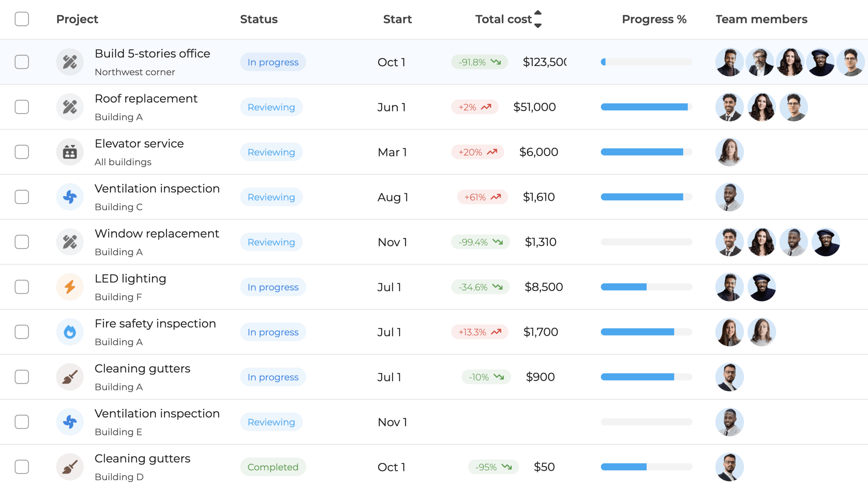868x487 pixels.
Task: Toggle the select-all checkbox in header
Action: point(22,19)
